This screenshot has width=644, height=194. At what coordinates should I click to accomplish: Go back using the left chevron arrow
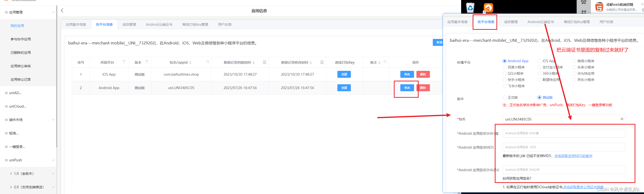pos(62,11)
